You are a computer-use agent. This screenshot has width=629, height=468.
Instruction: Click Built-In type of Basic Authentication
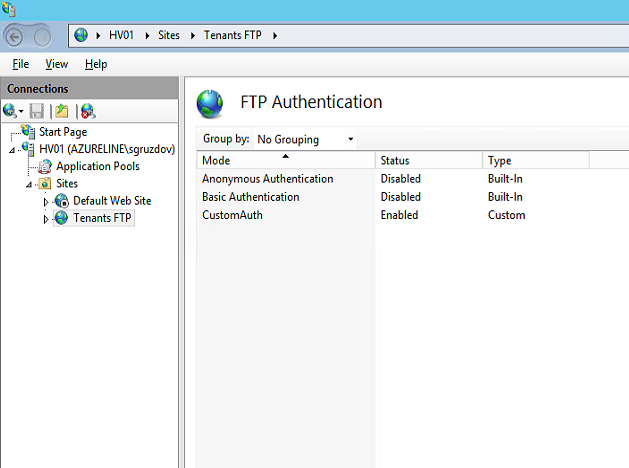click(x=505, y=197)
